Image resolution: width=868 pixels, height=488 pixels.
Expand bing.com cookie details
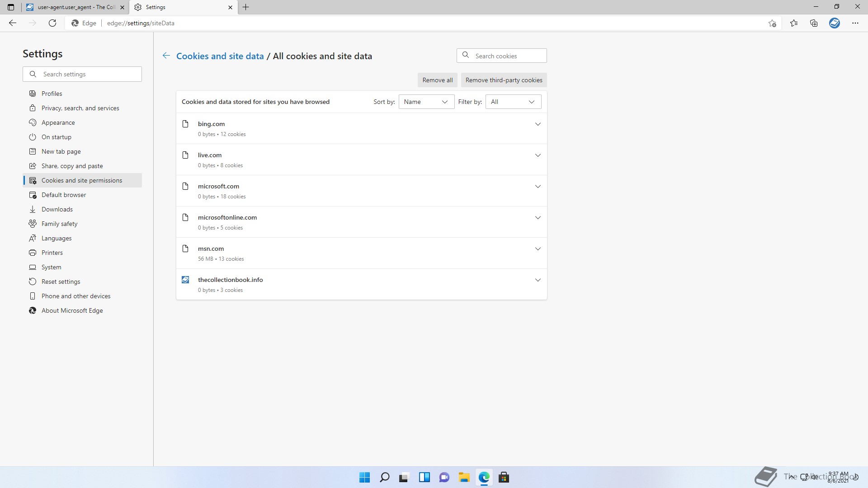coord(538,124)
